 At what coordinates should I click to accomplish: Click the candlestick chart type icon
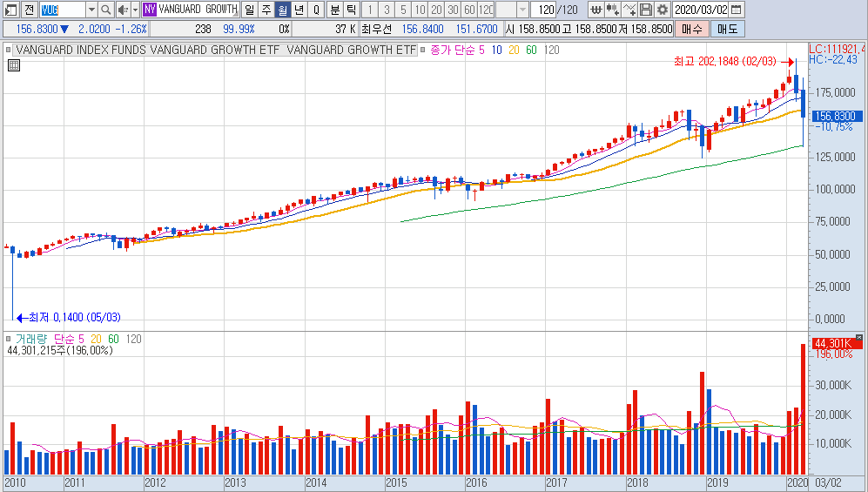(613, 10)
